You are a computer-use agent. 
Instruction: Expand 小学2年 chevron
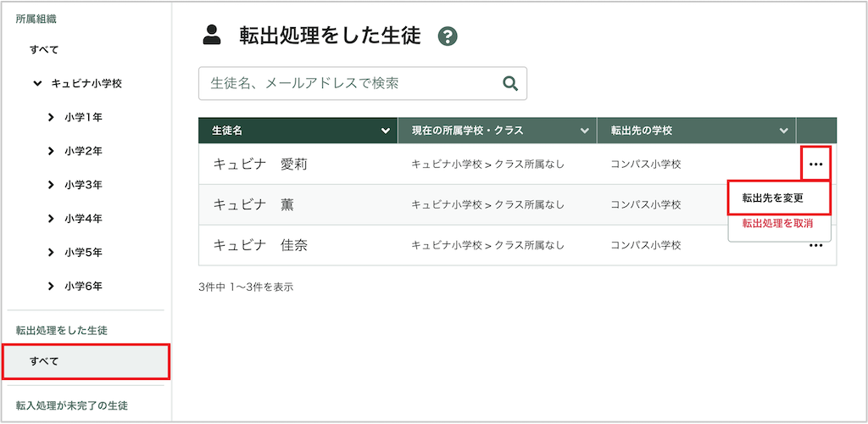51,151
